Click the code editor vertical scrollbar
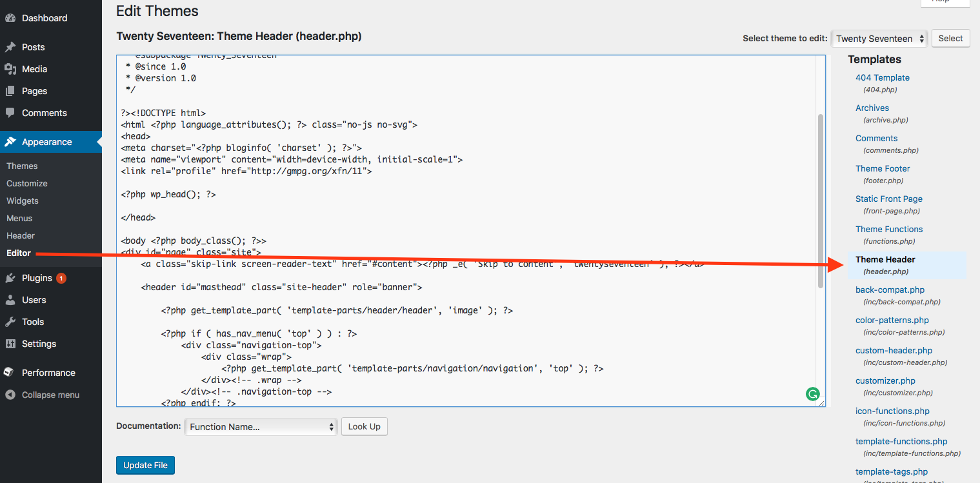Image resolution: width=980 pixels, height=483 pixels. [821, 201]
